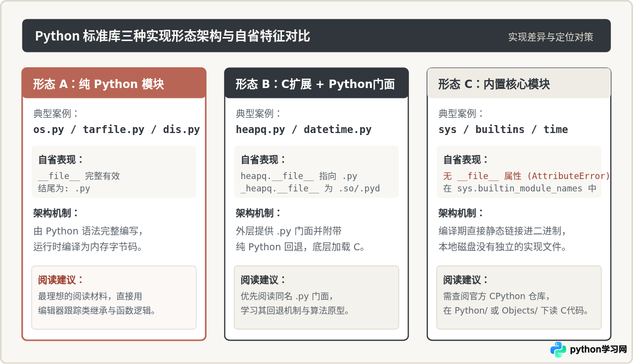Click the line "外层提供 .py 门面并附带"
Screen dimensions: 633x364
(289, 231)
